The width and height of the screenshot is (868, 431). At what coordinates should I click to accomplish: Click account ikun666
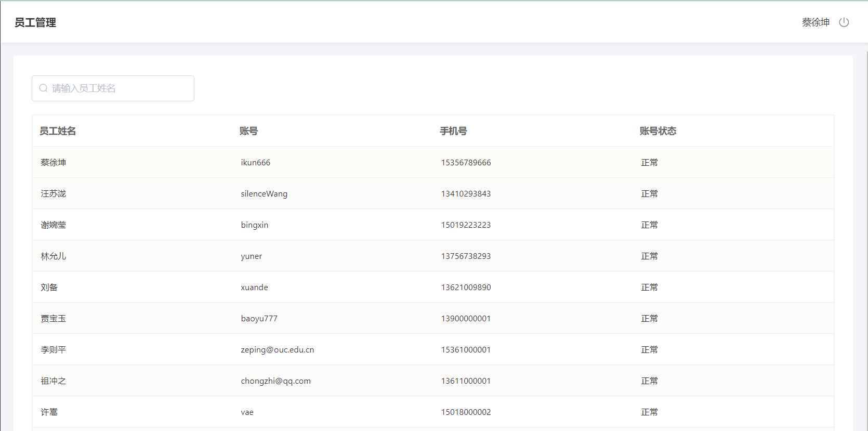(x=256, y=163)
